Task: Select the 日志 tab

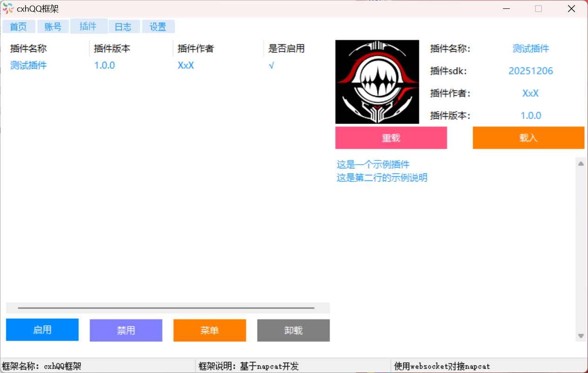Action: click(x=123, y=27)
